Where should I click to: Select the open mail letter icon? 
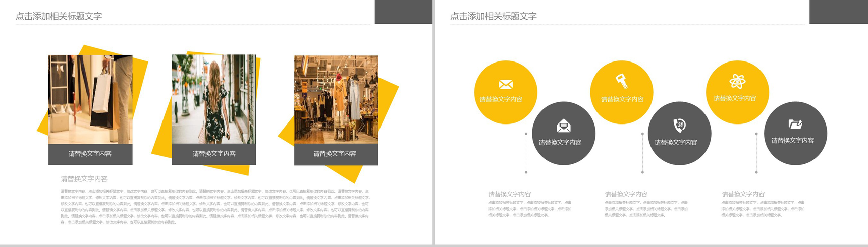564,126
